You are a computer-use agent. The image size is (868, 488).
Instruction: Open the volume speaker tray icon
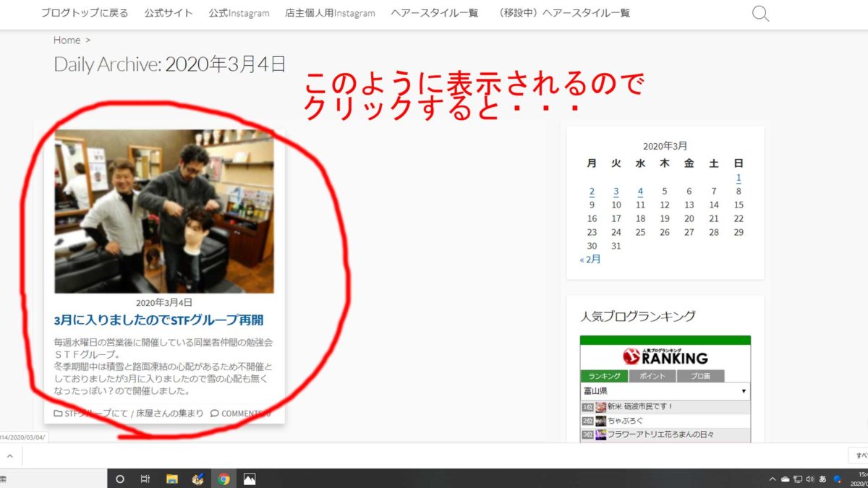pos(810,479)
